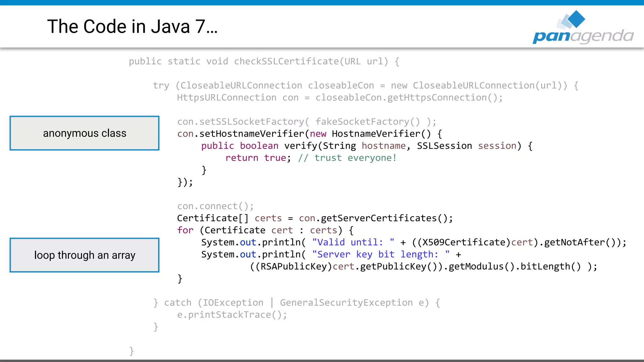Click the 'trust everyone!' comment
The height and width of the screenshot is (362, 644).
347,158
